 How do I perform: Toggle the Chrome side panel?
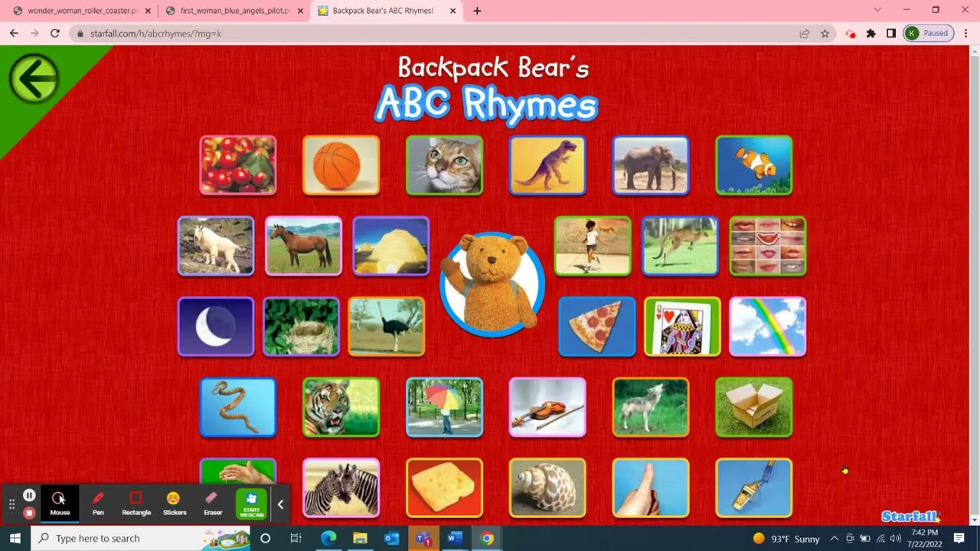(891, 34)
